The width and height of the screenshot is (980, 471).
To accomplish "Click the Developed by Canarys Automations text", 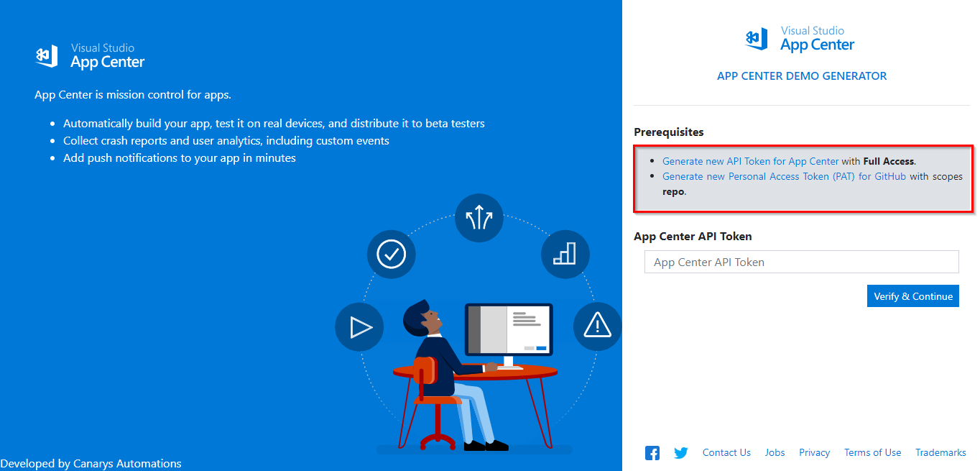I will coord(91,464).
